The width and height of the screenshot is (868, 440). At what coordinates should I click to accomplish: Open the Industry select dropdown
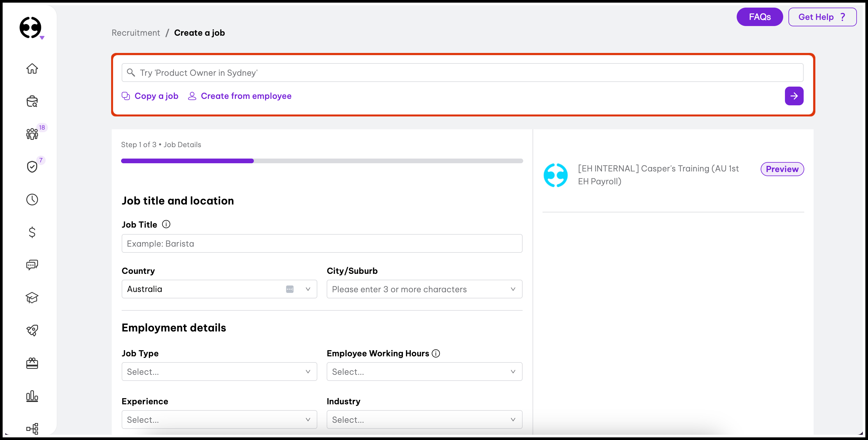[x=424, y=420]
